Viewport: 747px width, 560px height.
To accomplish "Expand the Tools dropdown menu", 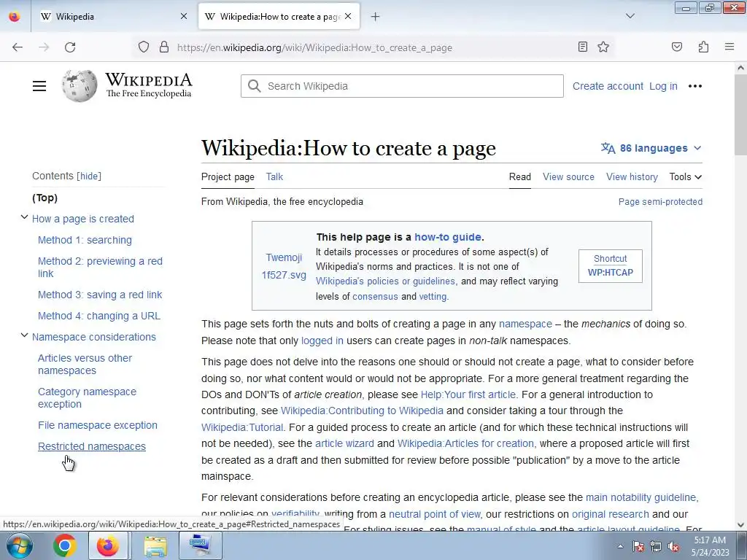I will (686, 176).
